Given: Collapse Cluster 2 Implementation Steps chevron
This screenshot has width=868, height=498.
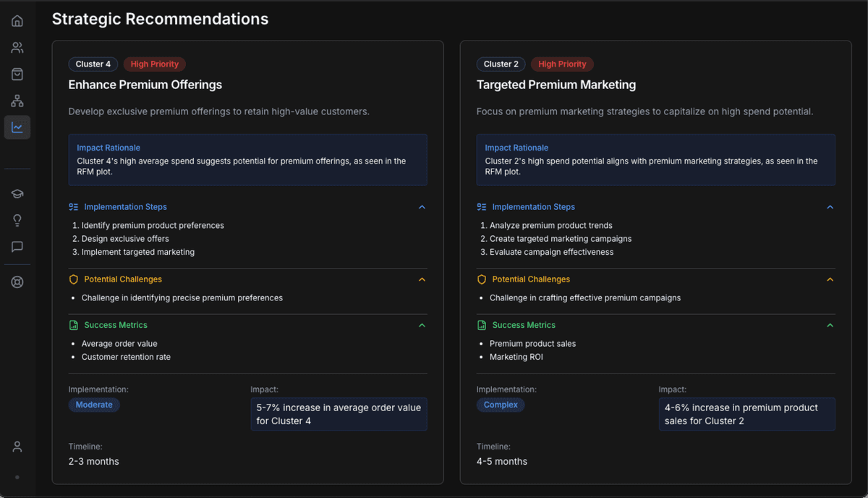Looking at the screenshot, I should point(830,207).
